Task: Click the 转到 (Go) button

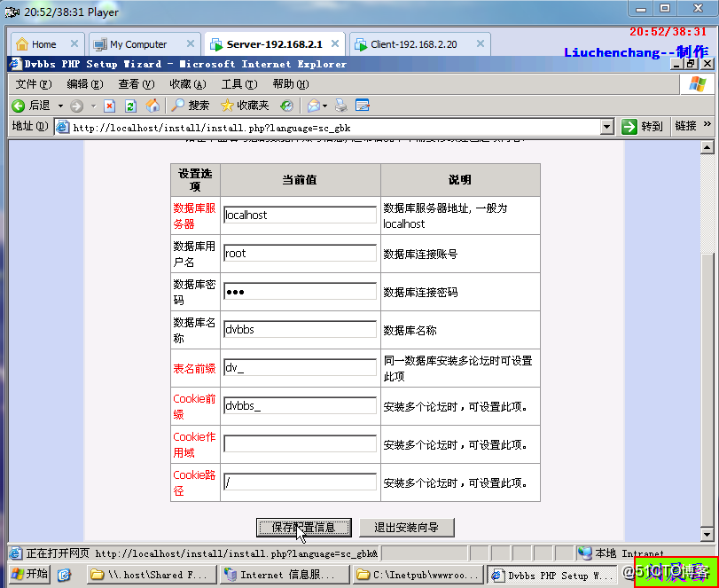Action: [x=642, y=127]
